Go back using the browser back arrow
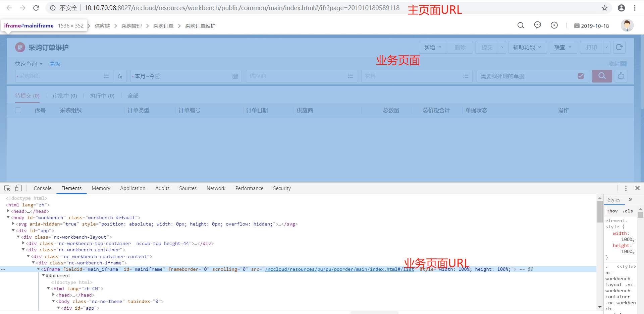This screenshot has height=314, width=644. [9, 8]
